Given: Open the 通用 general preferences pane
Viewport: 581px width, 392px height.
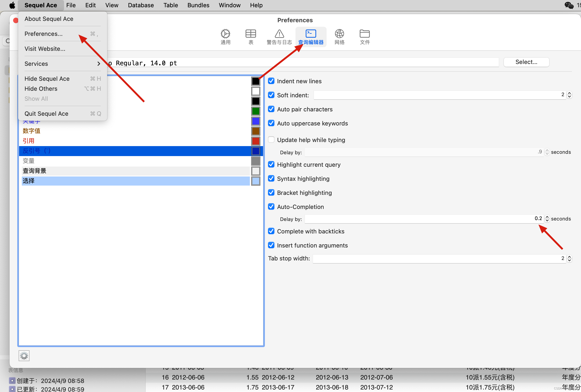Looking at the screenshot, I should click(225, 37).
